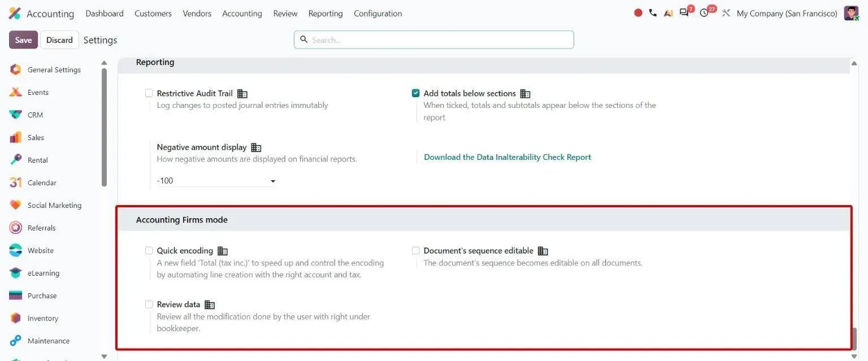Click the Search input field

coord(434,40)
